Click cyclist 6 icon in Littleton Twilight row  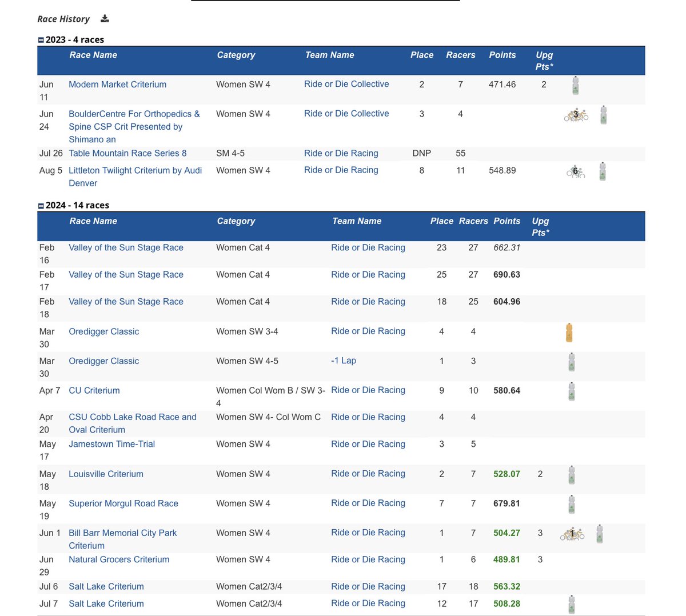[576, 171]
